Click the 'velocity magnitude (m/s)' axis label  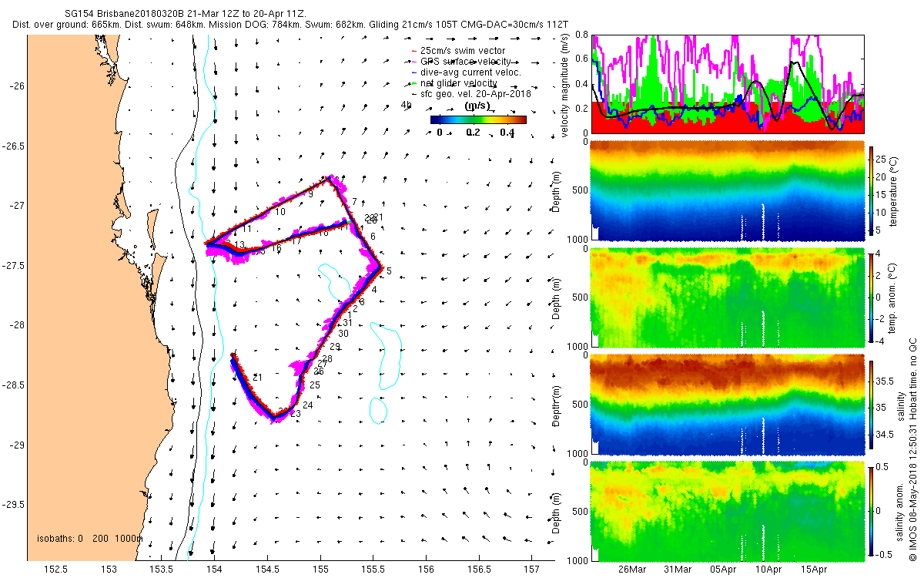pyautogui.click(x=565, y=84)
